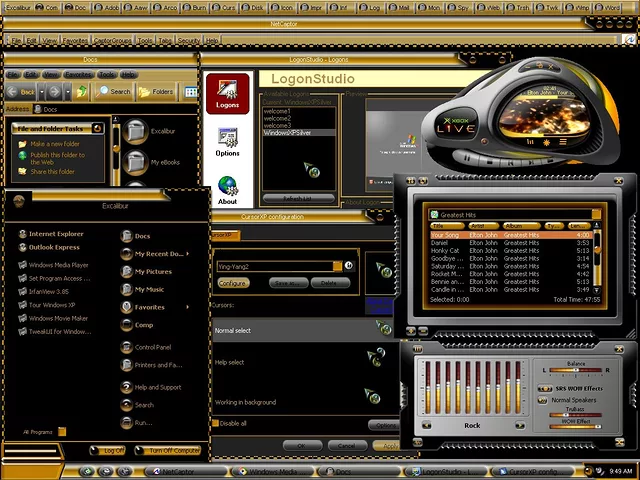The width and height of the screenshot is (640, 480).
Task: Open My Music from the Start menu
Action: 149,289
